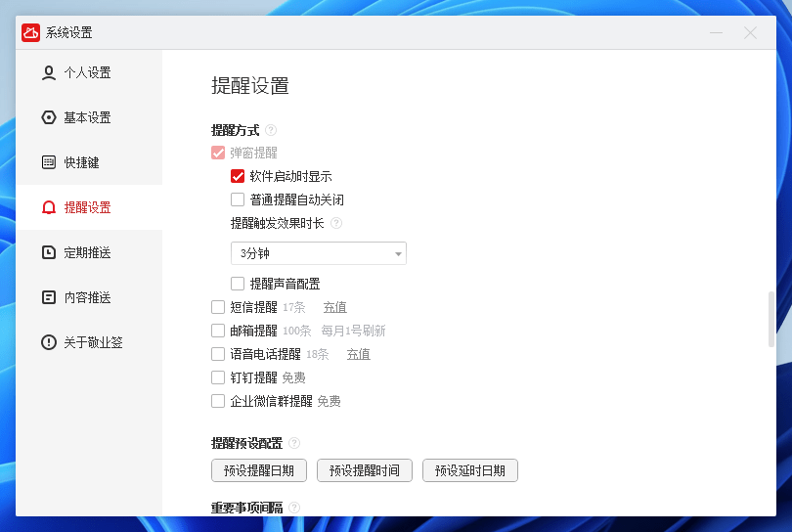Viewport: 792px width, 532px height.
Task: Click the keyboard icon beside 快捷键
Action: tap(49, 162)
